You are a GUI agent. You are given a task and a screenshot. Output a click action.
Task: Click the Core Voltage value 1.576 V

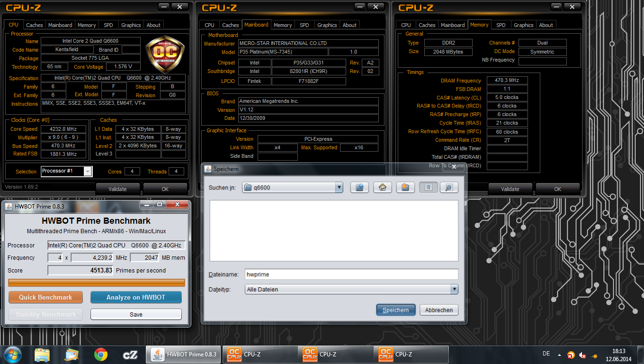point(123,67)
